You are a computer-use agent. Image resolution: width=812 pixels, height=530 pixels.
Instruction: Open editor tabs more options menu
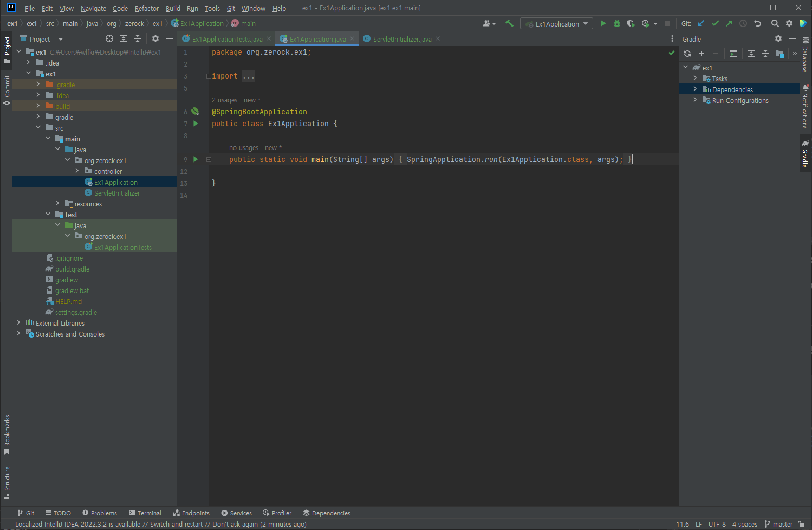point(672,38)
